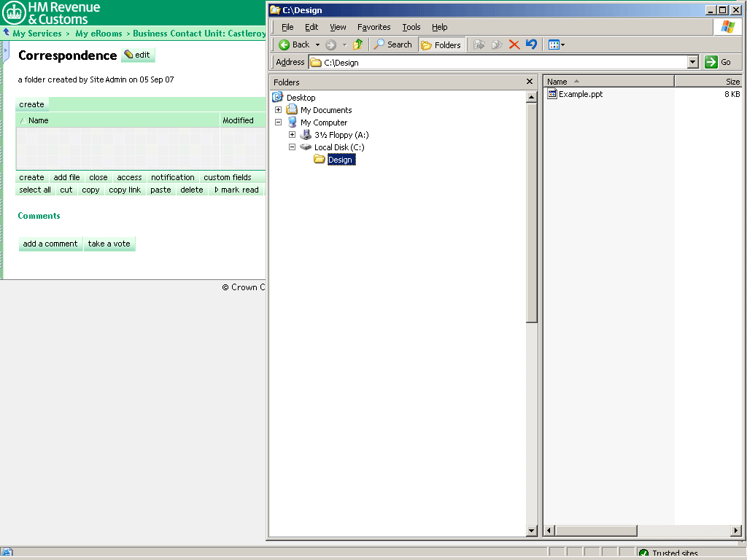Click the Windows logo in the toolbar corner
The height and width of the screenshot is (560, 747).
727,26
